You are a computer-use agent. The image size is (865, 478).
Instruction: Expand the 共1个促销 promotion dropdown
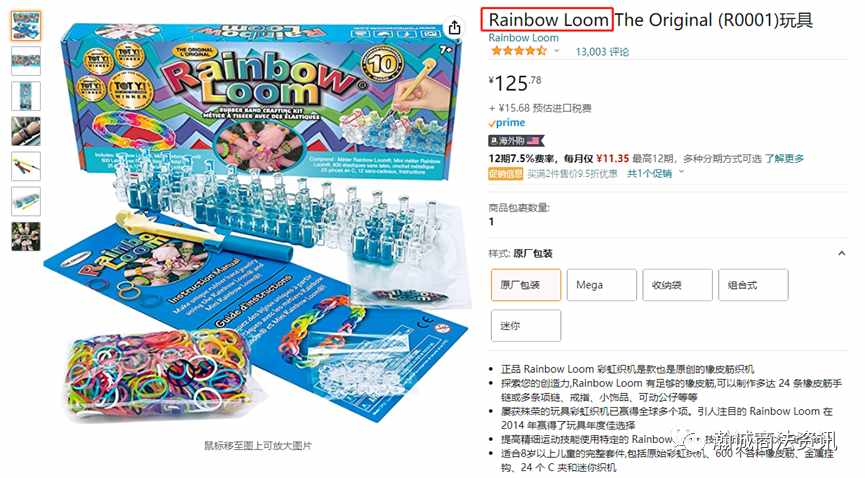click(x=655, y=174)
